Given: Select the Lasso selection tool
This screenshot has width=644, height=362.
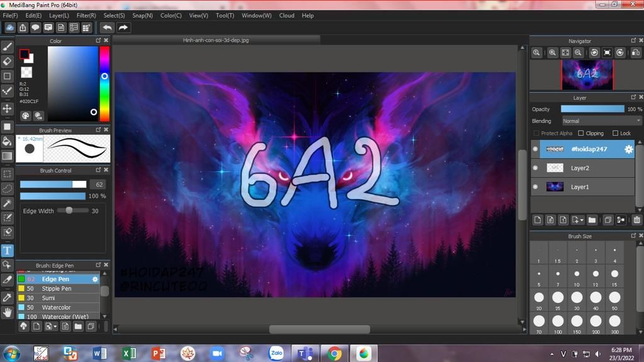Looking at the screenshot, I should click(x=8, y=189).
